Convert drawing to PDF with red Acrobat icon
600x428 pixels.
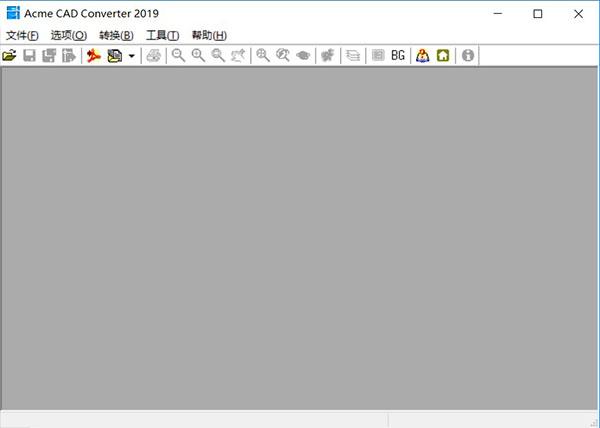(94, 55)
